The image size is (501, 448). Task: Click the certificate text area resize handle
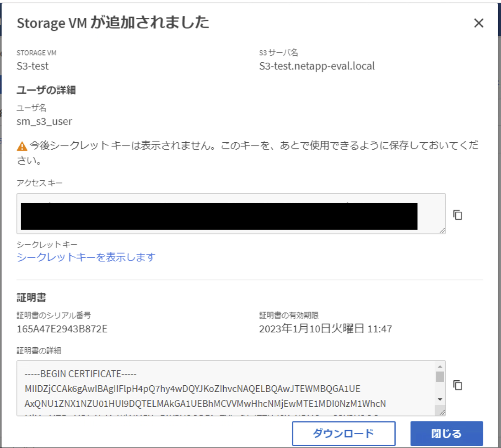(442, 412)
